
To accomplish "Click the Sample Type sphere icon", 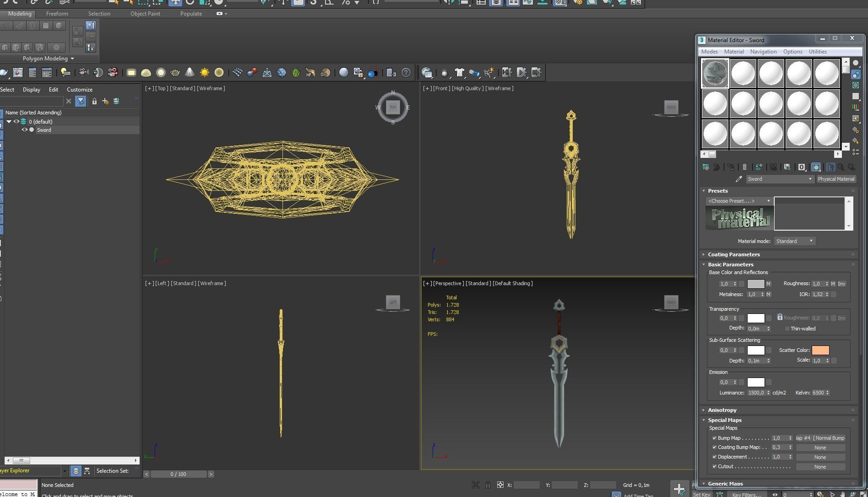I will [x=855, y=63].
